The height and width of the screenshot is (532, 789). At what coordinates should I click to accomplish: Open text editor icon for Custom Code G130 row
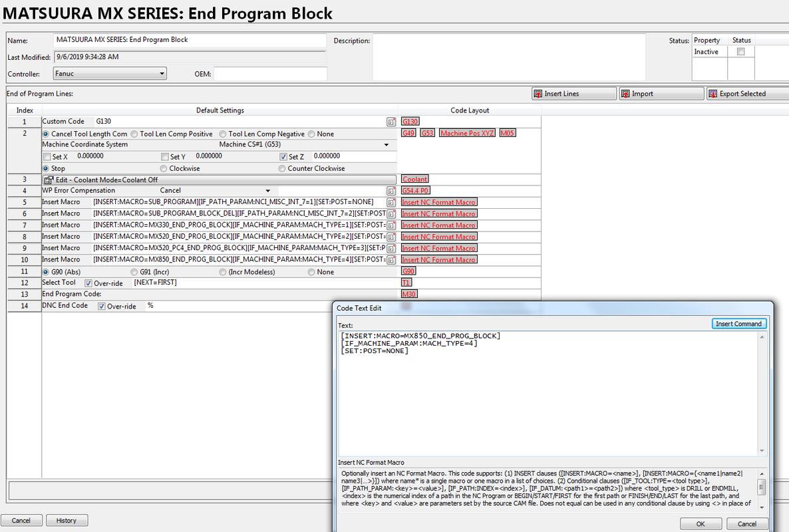point(391,122)
